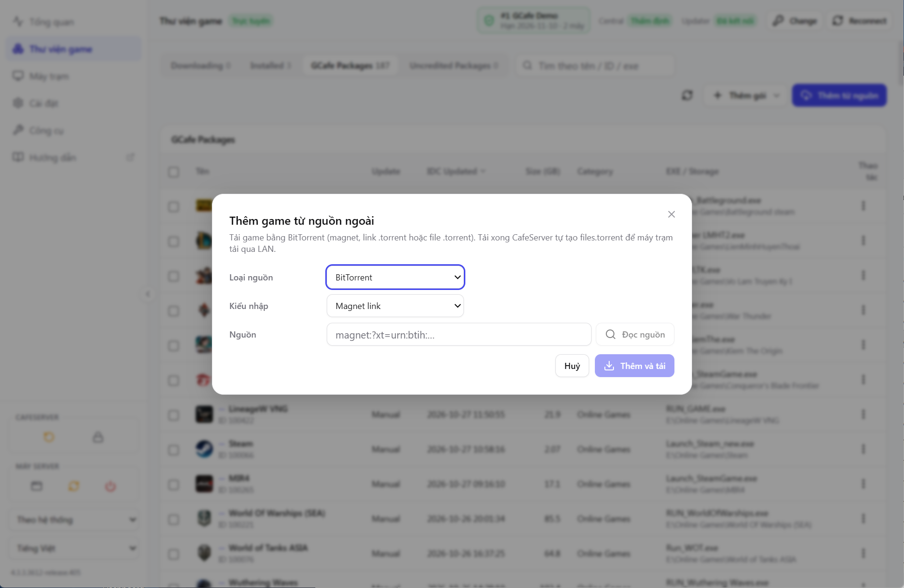Close the add external game dialog
The width and height of the screenshot is (904, 588).
click(x=672, y=214)
